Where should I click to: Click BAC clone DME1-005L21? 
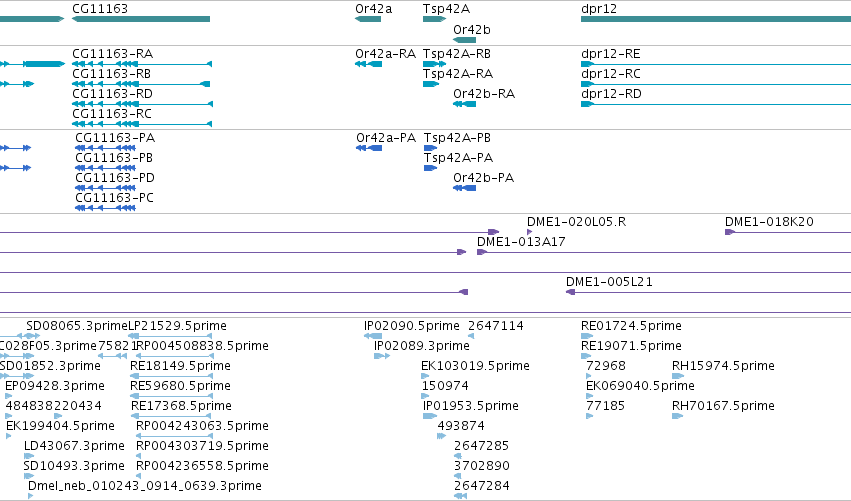coord(609,282)
